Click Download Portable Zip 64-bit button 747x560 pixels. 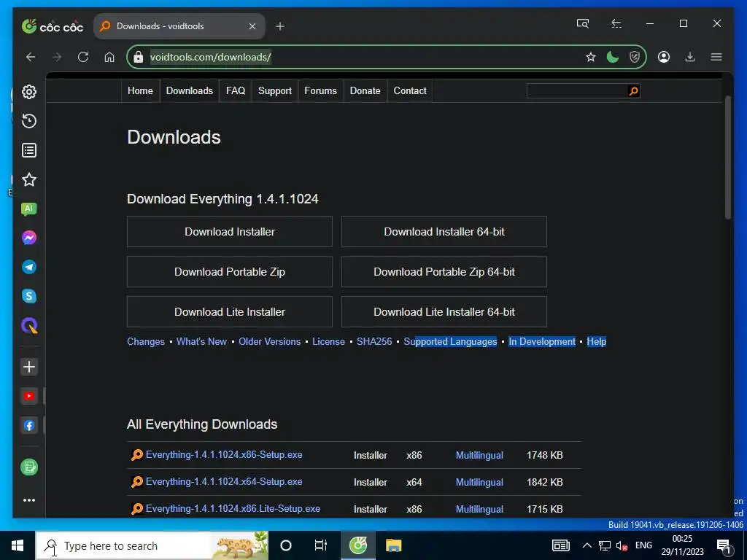[444, 271]
